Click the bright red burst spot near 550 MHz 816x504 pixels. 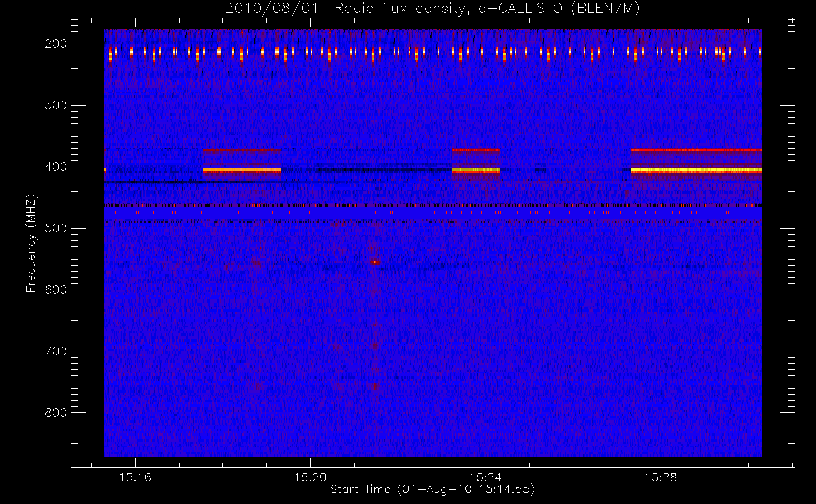tap(375, 262)
